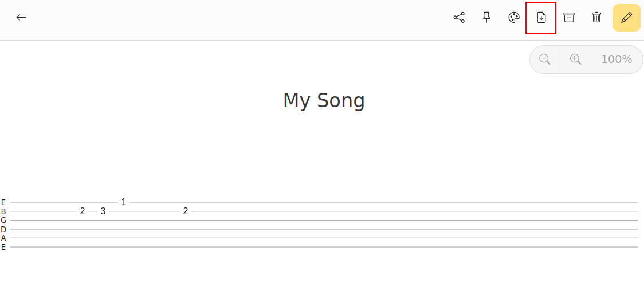Click the A string label

(3, 238)
